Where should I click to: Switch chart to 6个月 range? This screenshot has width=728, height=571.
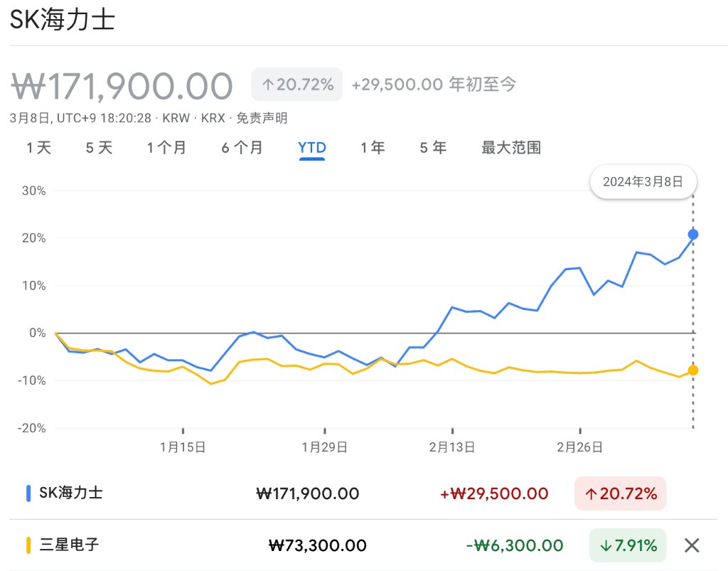tap(242, 148)
